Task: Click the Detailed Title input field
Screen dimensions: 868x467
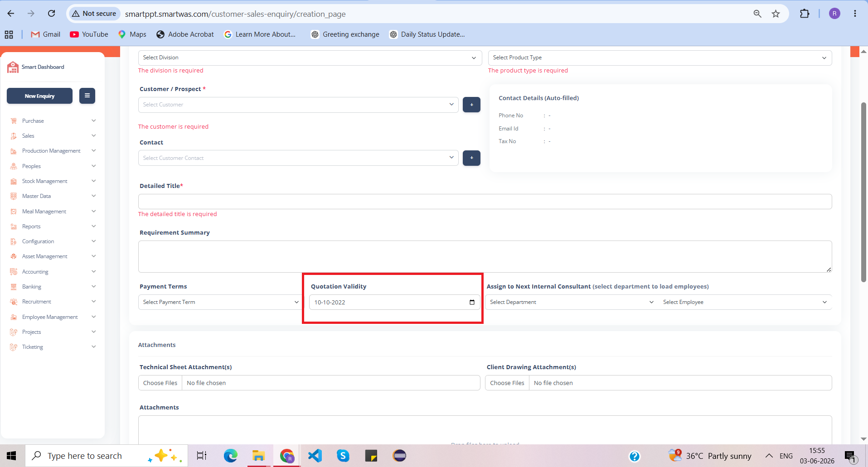Action: pyautogui.click(x=485, y=202)
